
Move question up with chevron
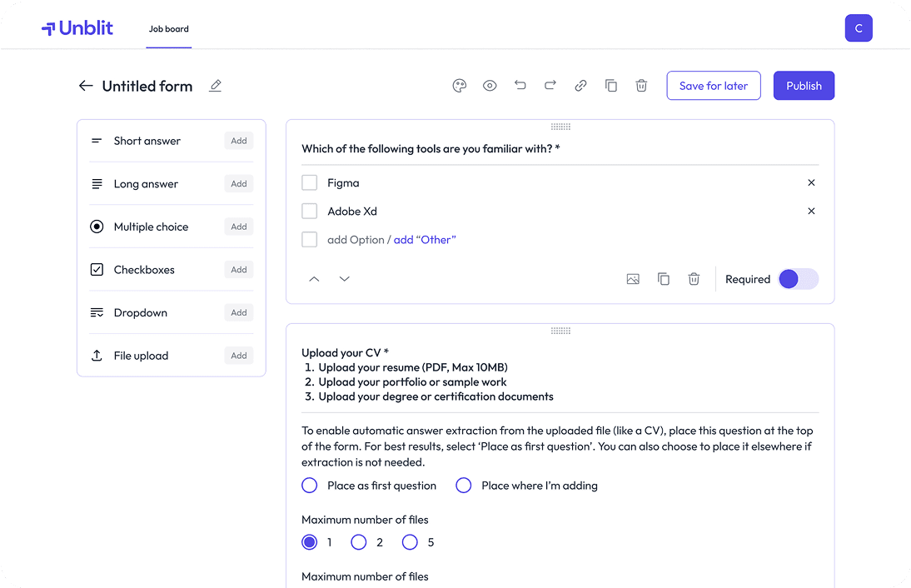pos(314,279)
